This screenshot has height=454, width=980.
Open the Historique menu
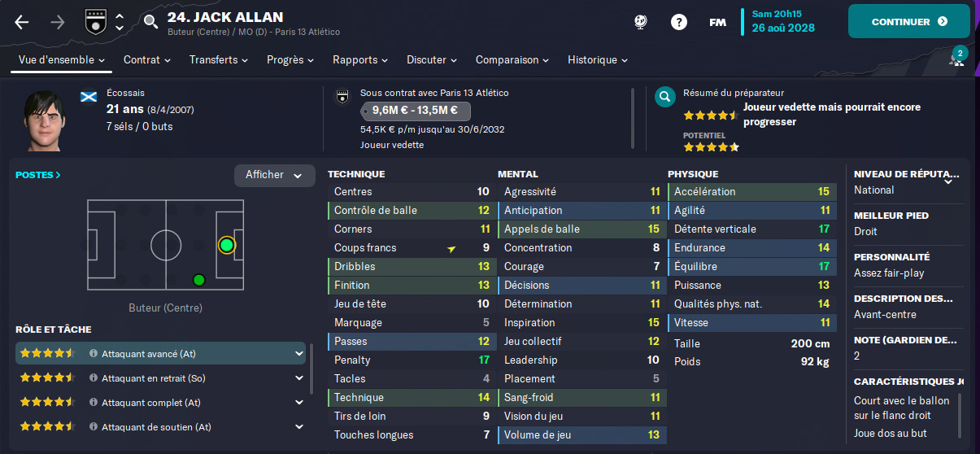pos(598,60)
